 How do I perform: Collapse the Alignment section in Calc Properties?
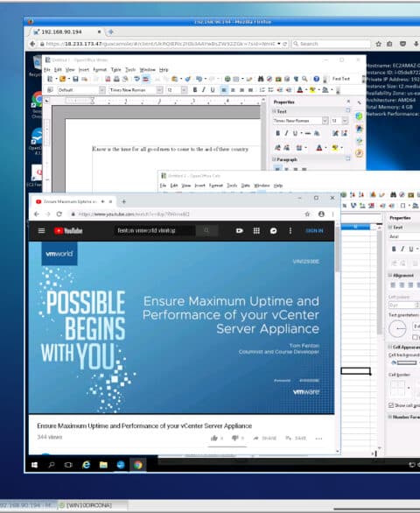[x=390, y=275]
